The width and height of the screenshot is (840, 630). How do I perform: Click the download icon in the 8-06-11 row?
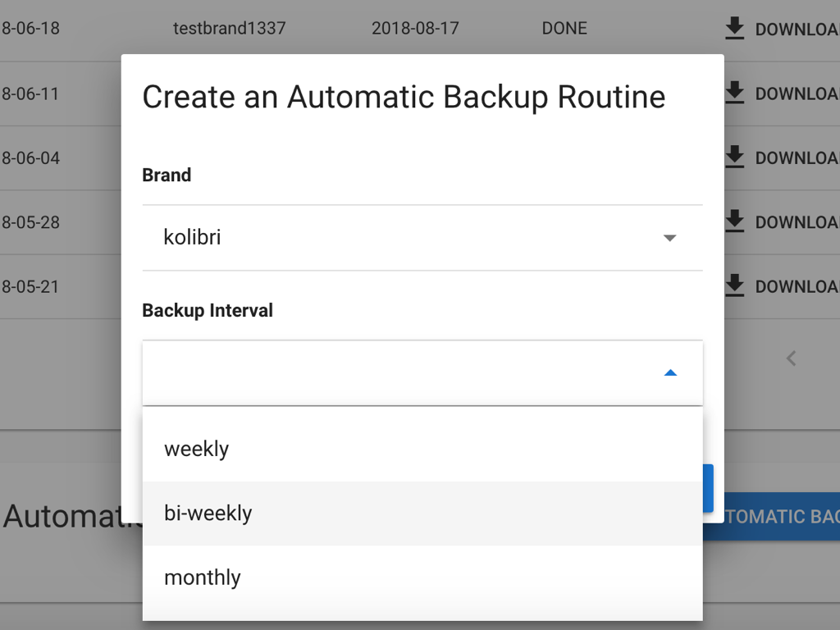click(734, 93)
